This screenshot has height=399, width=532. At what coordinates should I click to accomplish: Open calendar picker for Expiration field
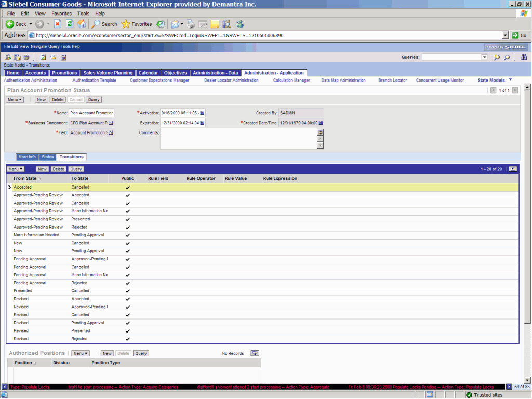tap(202, 123)
